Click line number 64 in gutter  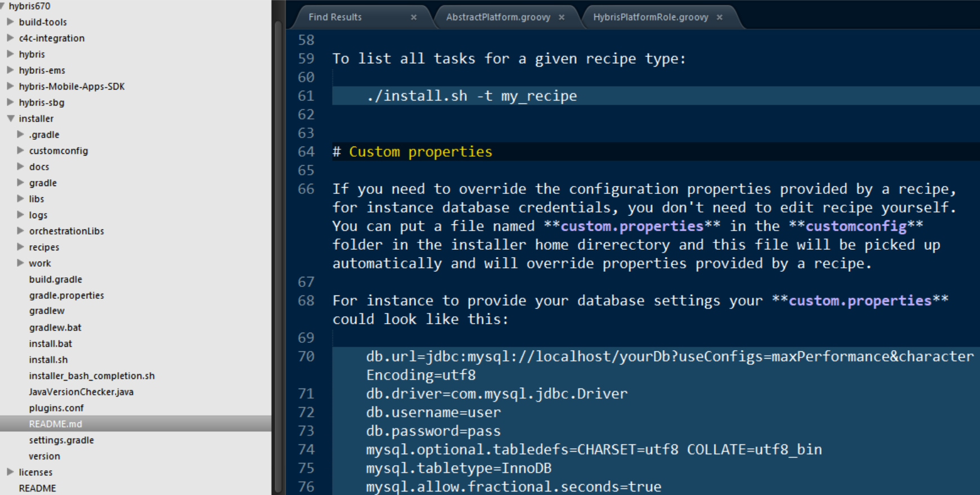pos(306,152)
